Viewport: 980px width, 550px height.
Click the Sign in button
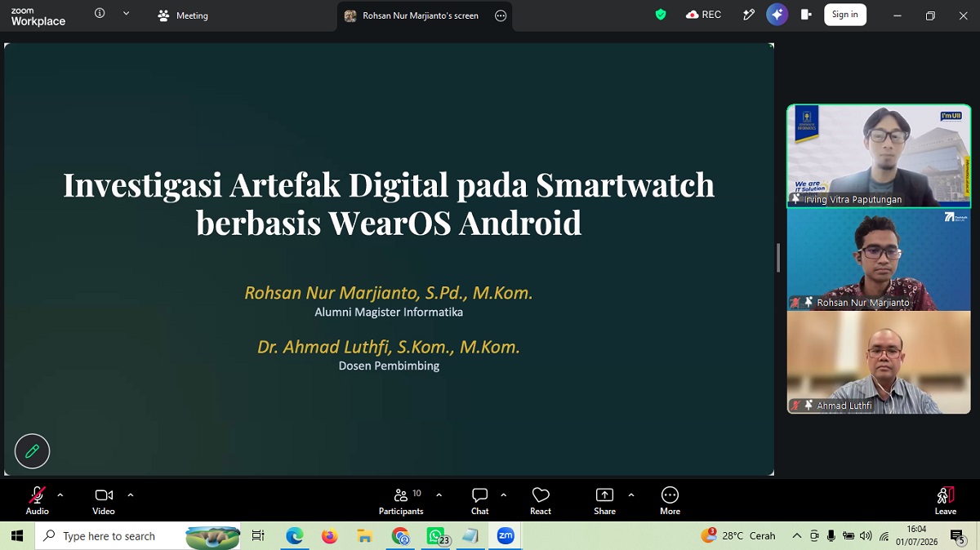(845, 15)
